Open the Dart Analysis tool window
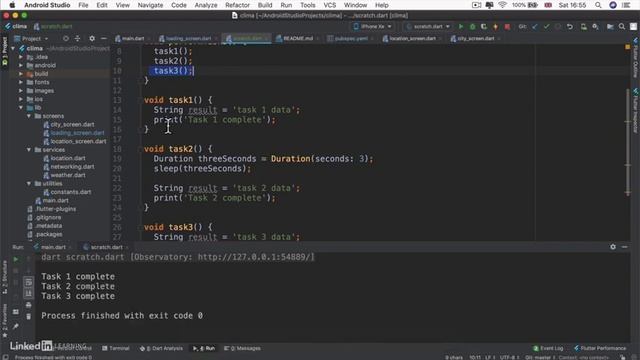This screenshot has height=360, width=640. [161, 348]
